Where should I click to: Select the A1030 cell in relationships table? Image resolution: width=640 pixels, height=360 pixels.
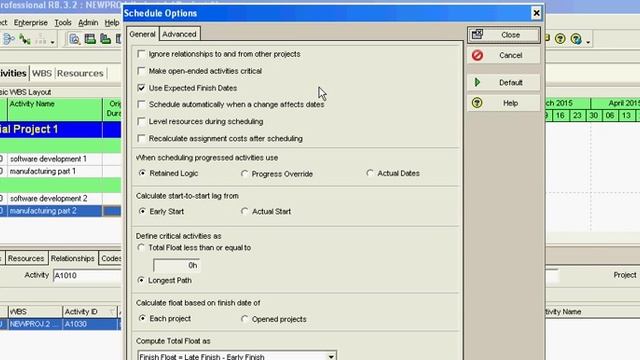coord(90,324)
